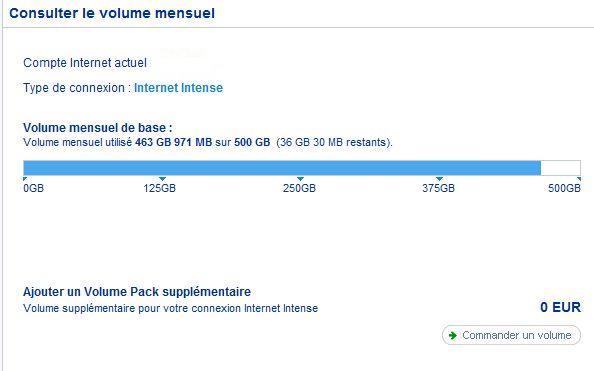This screenshot has height=371, width=594.
Task: Click the 0GB marker at bar start
Action: click(25, 178)
